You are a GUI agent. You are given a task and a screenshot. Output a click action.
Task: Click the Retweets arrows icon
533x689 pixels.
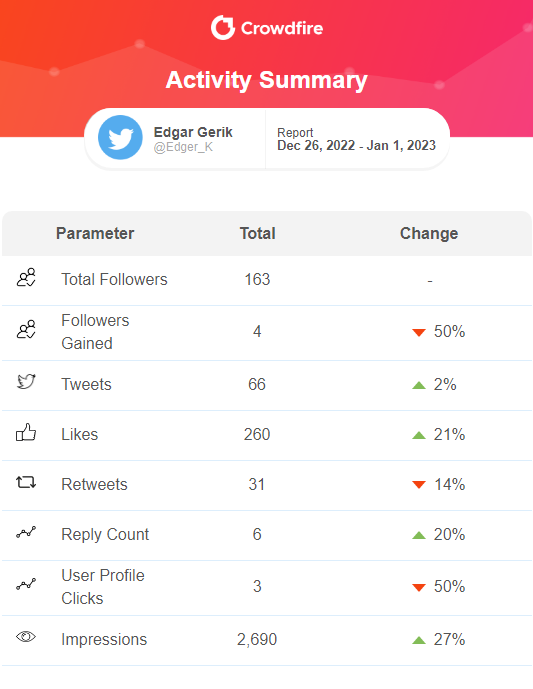click(26, 482)
